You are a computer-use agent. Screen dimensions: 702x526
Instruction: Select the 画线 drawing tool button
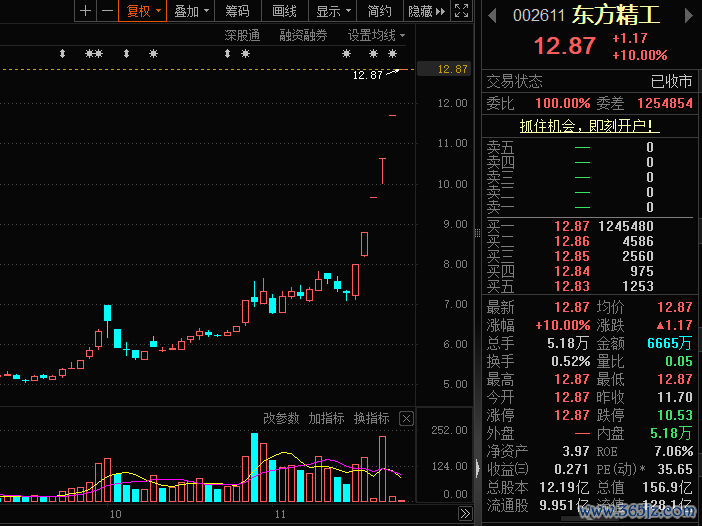(285, 11)
